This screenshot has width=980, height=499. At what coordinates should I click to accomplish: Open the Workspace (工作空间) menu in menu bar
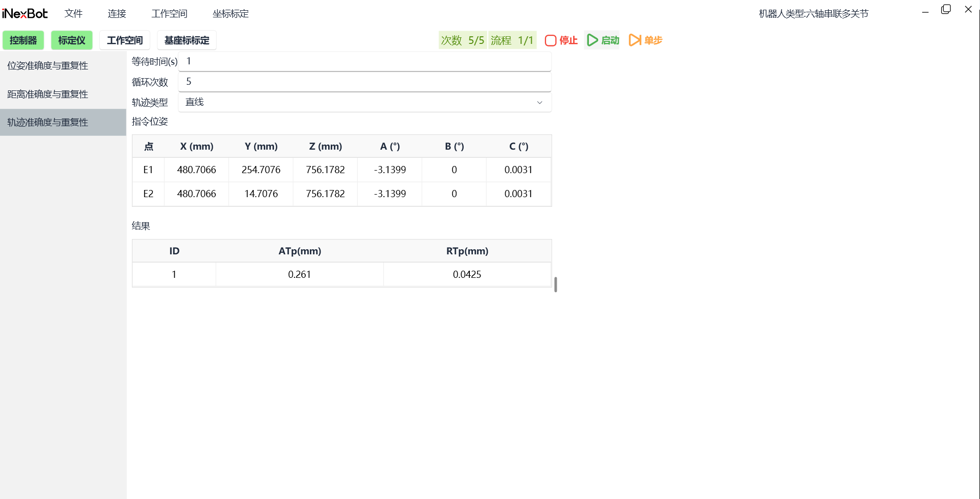pyautogui.click(x=169, y=14)
